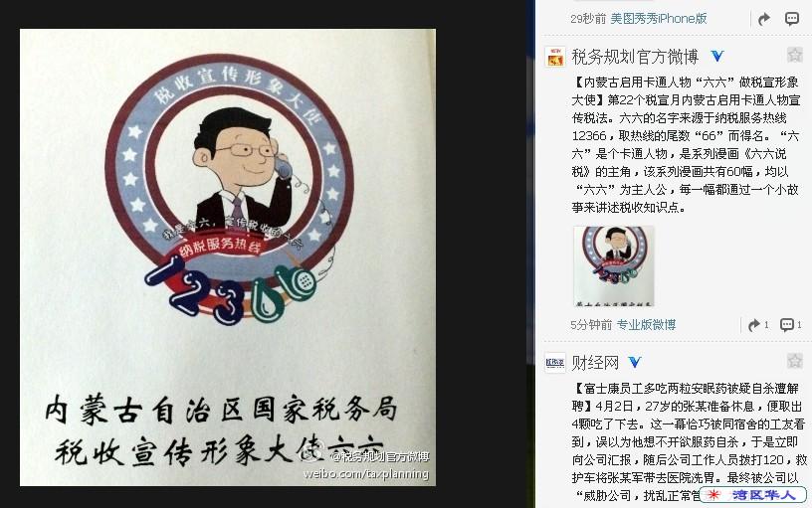The image size is (812, 508).
Task: Click the 专业版微博 source link
Action: (646, 325)
